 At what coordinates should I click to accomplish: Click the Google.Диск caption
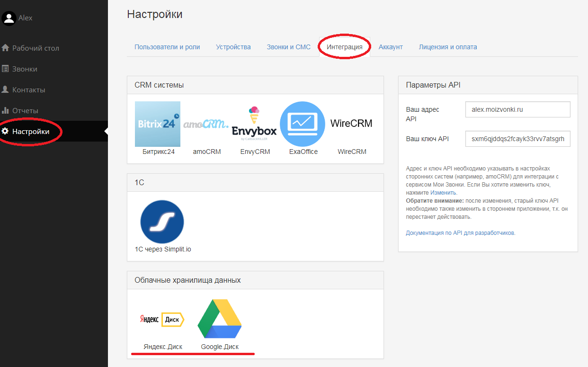tap(220, 347)
